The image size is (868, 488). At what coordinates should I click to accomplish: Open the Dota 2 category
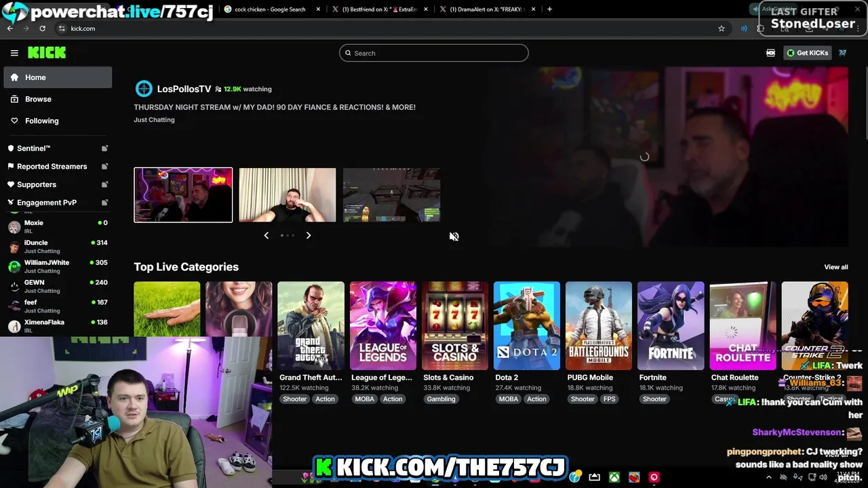tap(527, 325)
